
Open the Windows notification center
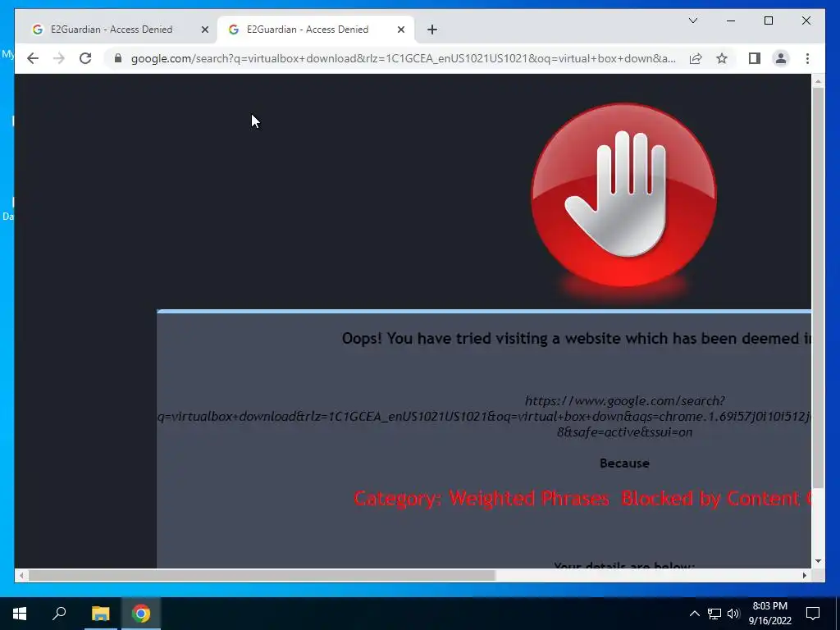[813, 614]
